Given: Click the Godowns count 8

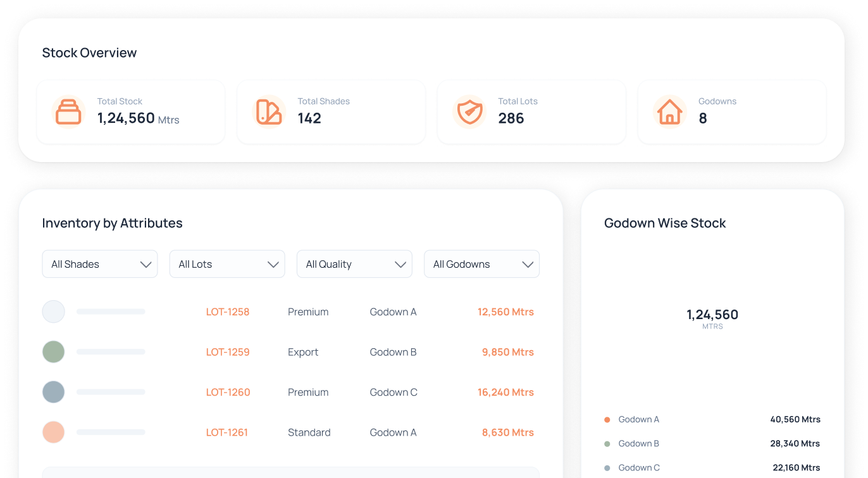Looking at the screenshot, I should (x=703, y=118).
